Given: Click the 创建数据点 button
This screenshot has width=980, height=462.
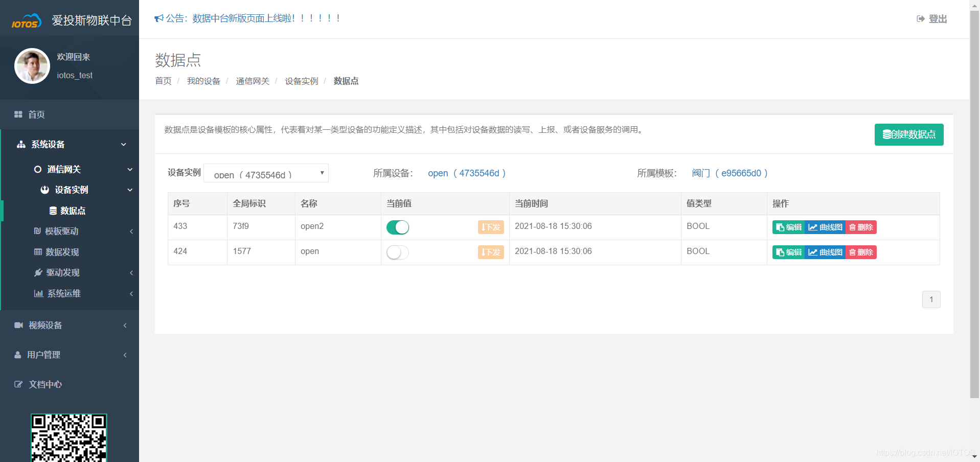Looking at the screenshot, I should pos(908,134).
